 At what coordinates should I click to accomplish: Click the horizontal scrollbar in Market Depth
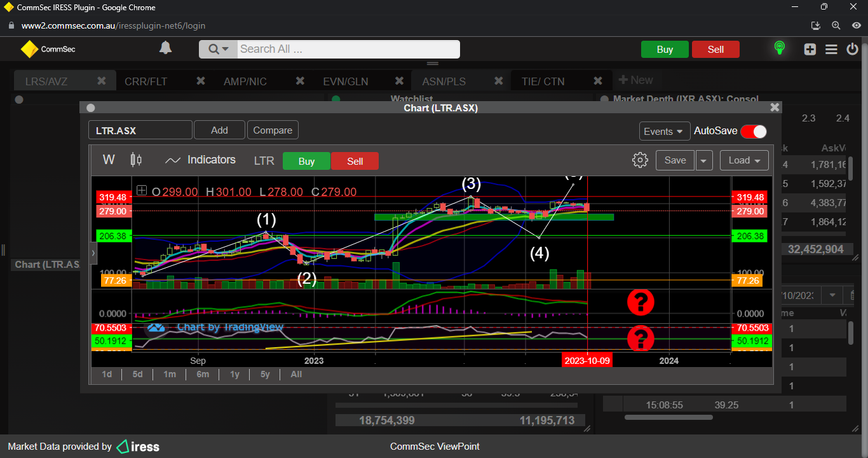[x=668, y=418]
